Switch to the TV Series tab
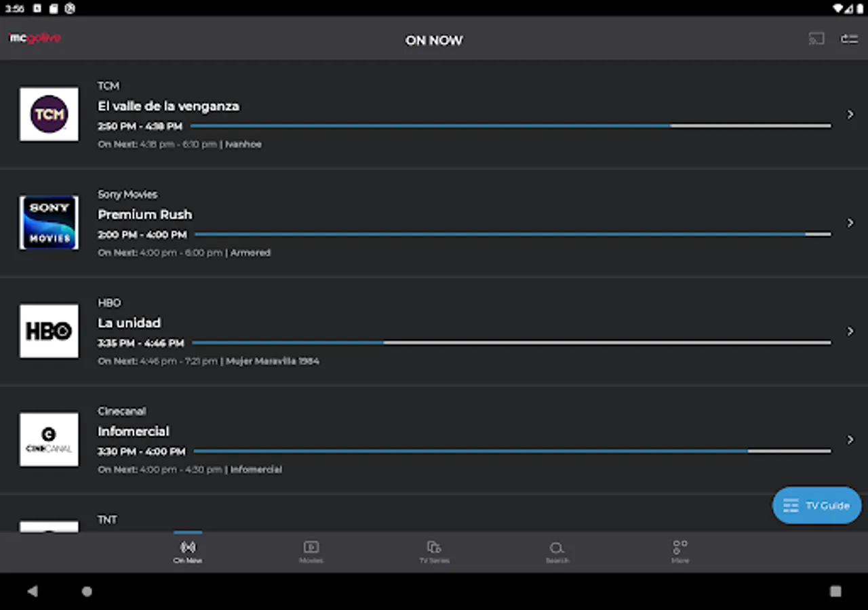 pyautogui.click(x=434, y=552)
